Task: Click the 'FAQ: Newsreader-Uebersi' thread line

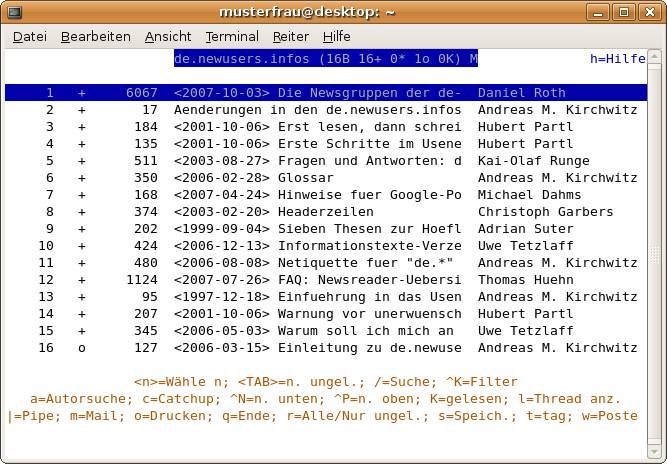Action: 317,280
